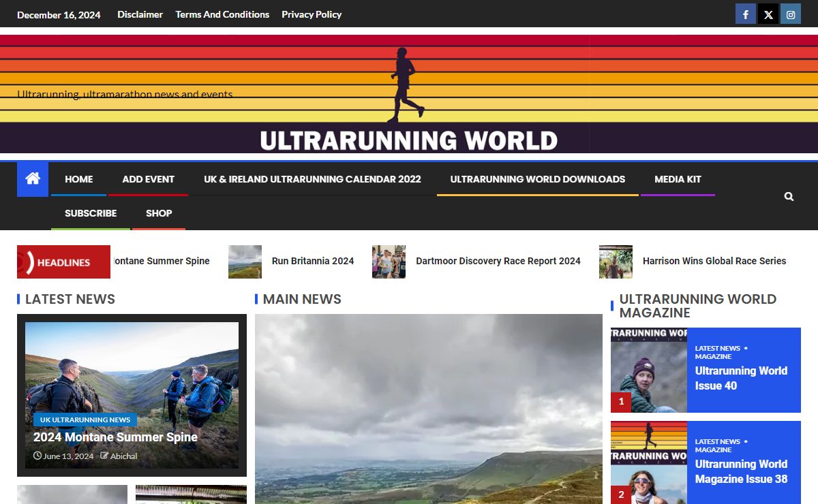Image resolution: width=818 pixels, height=504 pixels.
Task: Open the Subscribe menu item
Action: pyautogui.click(x=91, y=213)
